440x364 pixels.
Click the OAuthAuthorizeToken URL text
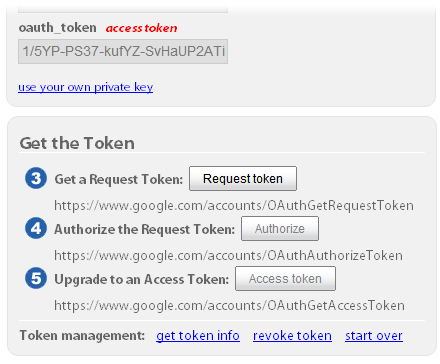(228, 256)
